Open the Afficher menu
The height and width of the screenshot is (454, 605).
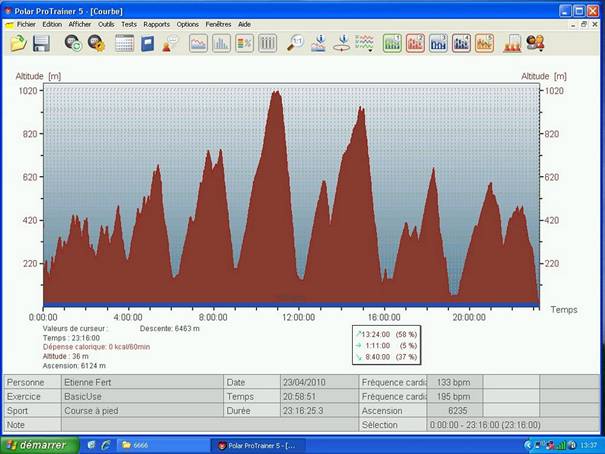pyautogui.click(x=80, y=23)
